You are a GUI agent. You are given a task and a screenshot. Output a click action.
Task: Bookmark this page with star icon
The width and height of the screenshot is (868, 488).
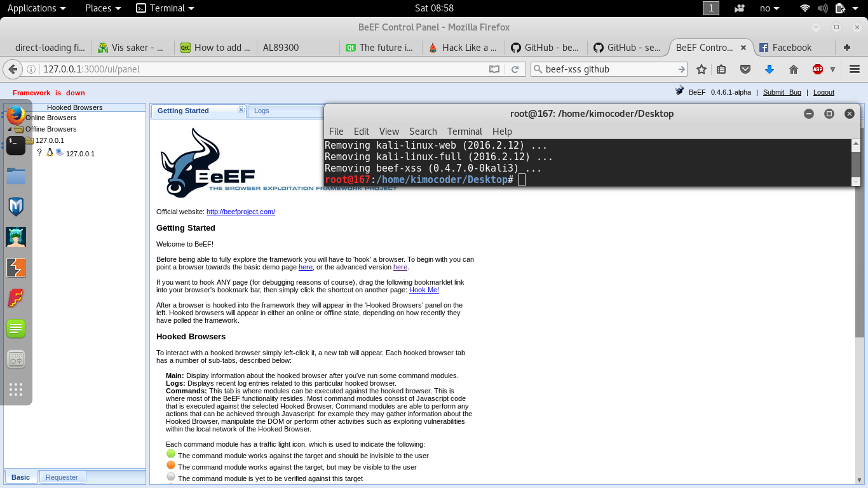[x=701, y=69]
